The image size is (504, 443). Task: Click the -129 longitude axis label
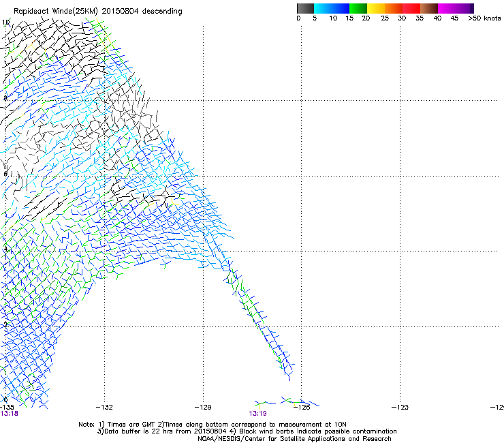(x=203, y=408)
